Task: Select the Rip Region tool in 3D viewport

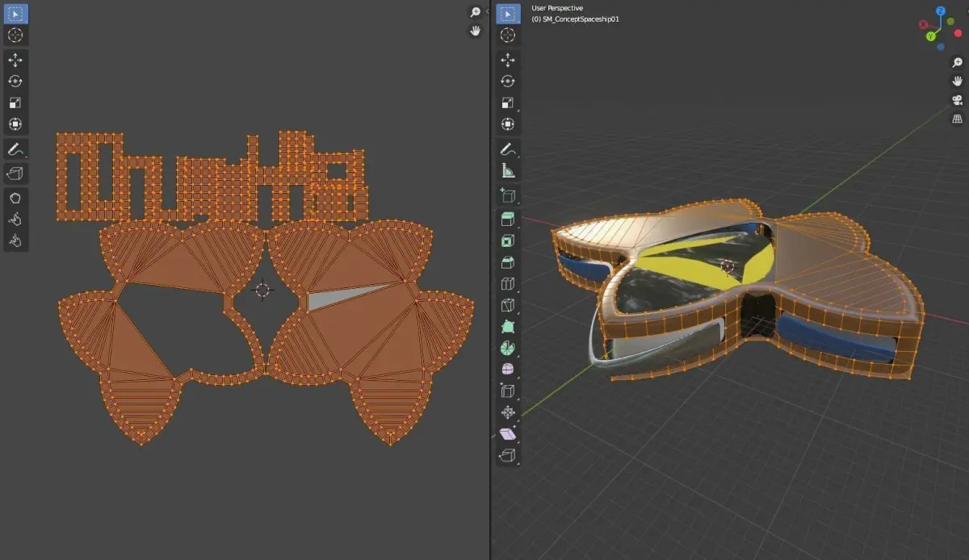Action: coord(508,456)
